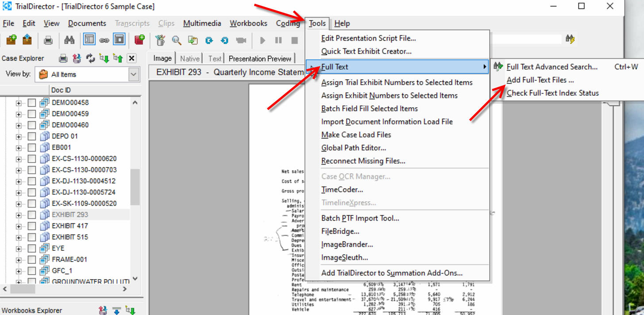This screenshot has width=644, height=315.
Task: Click the printer icon in main toolbar
Action: pos(48,40)
